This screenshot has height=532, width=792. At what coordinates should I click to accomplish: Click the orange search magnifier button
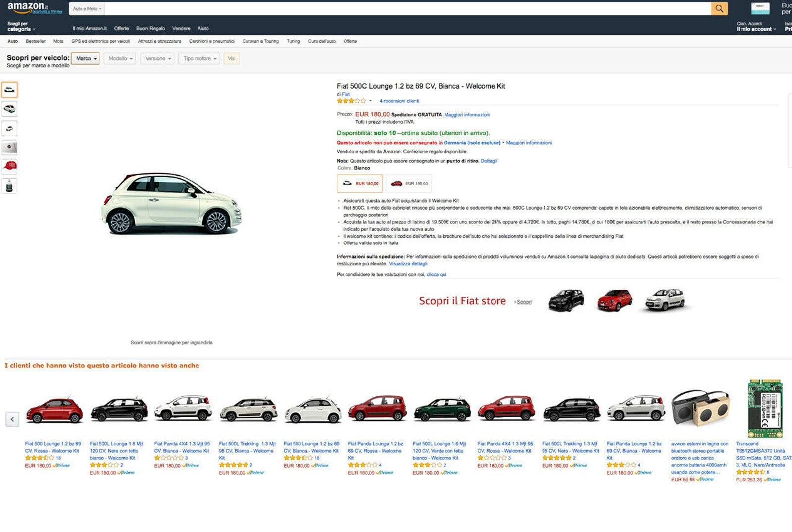pos(719,8)
